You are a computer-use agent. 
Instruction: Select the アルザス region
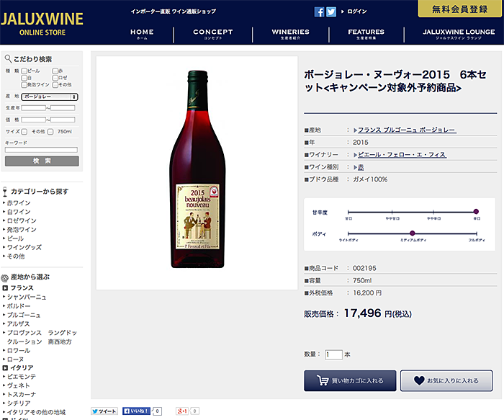tap(18, 324)
